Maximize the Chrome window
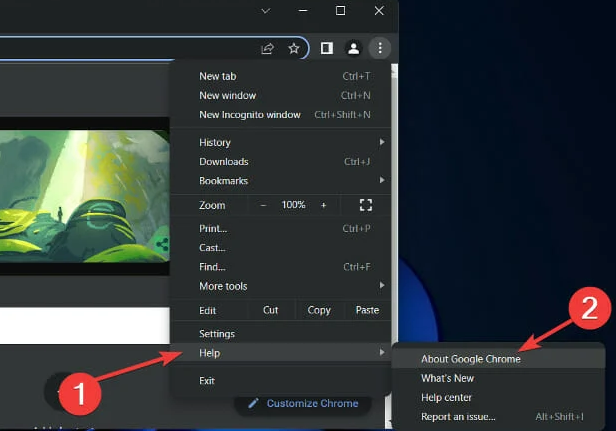 [340, 11]
